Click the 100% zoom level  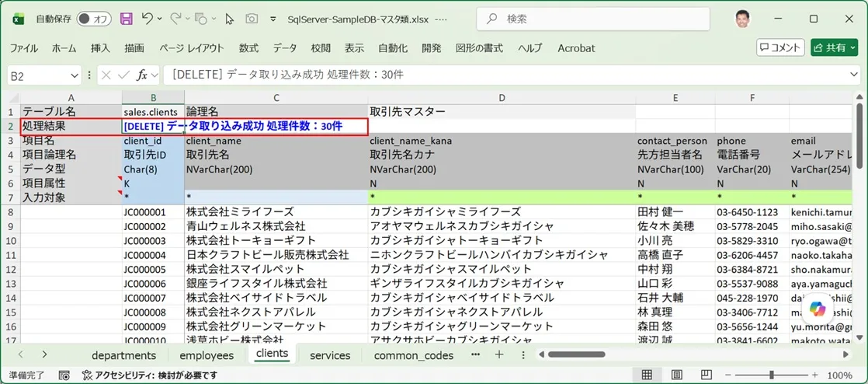[x=839, y=375]
